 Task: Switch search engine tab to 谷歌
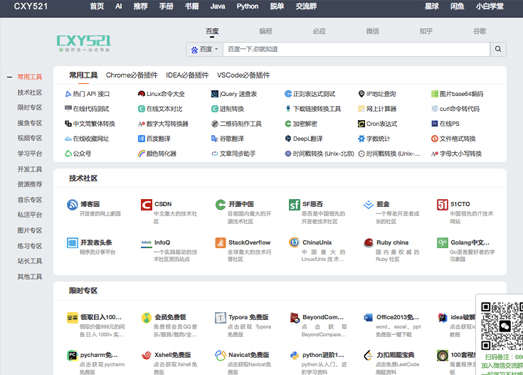coord(479,31)
